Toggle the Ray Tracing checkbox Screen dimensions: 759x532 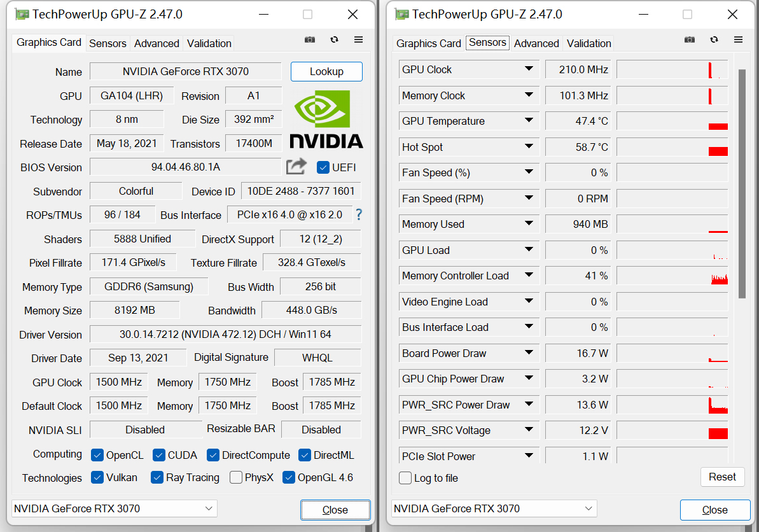tap(157, 477)
